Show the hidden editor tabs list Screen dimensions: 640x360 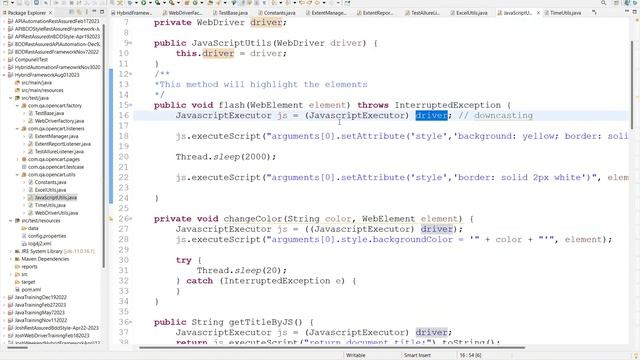click(x=594, y=13)
